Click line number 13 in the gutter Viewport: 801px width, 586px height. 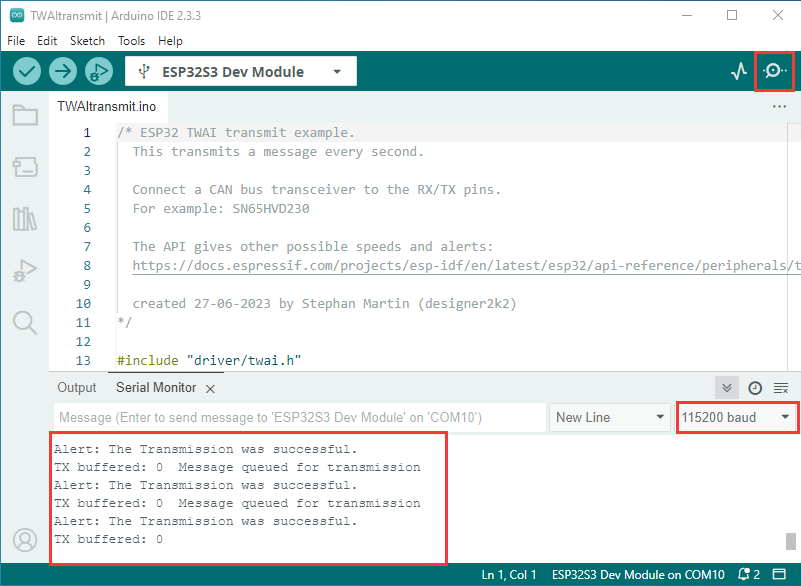(83, 361)
